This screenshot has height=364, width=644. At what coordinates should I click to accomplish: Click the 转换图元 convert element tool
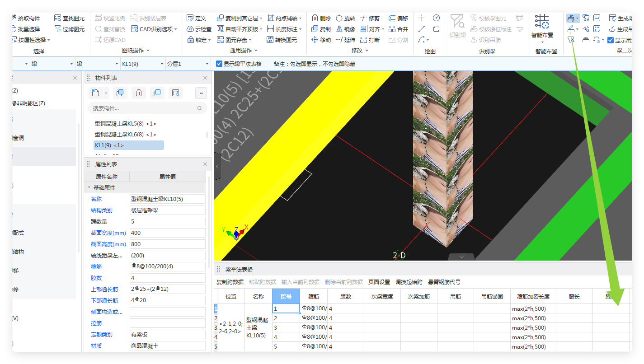coord(282,40)
